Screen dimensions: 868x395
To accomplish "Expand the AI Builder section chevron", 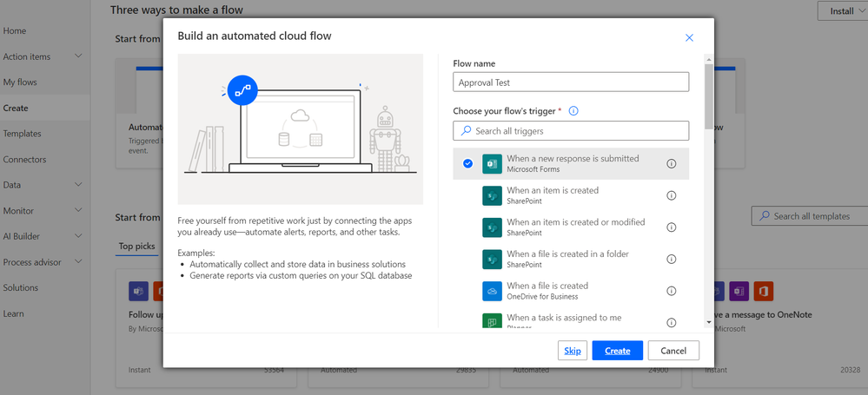I will [x=78, y=235].
